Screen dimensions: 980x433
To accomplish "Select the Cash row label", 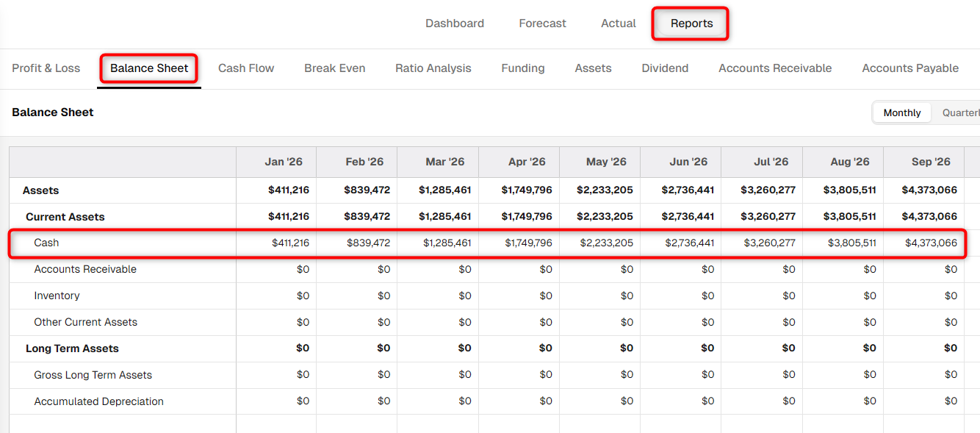I will point(46,243).
